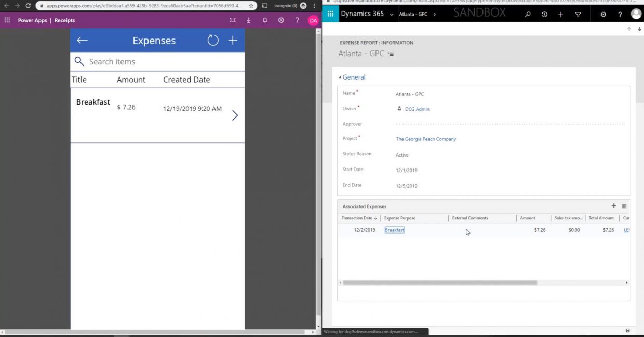Click the $ 7.26 amount in Expenses list
This screenshot has width=644, height=337.
coord(126,107)
